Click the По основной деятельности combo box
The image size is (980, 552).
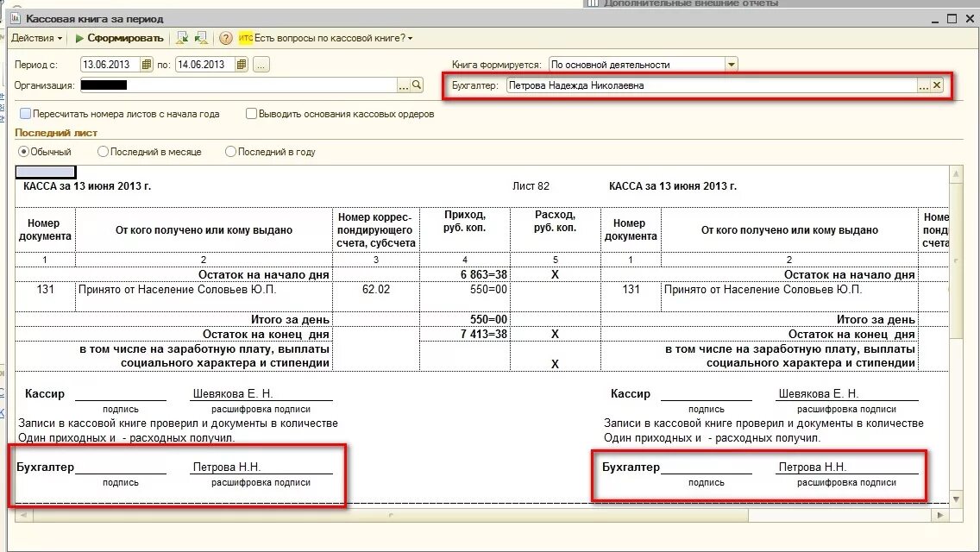tap(638, 65)
